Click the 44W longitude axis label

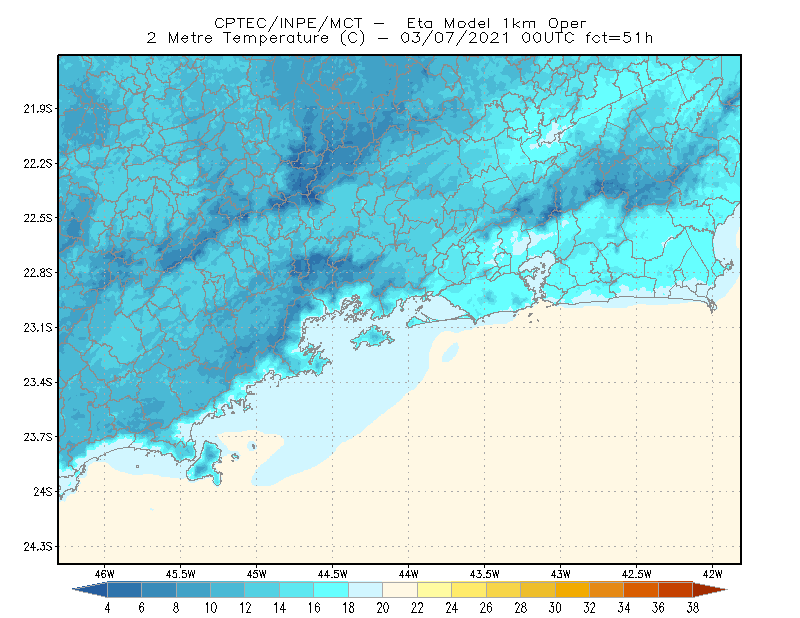(408, 574)
